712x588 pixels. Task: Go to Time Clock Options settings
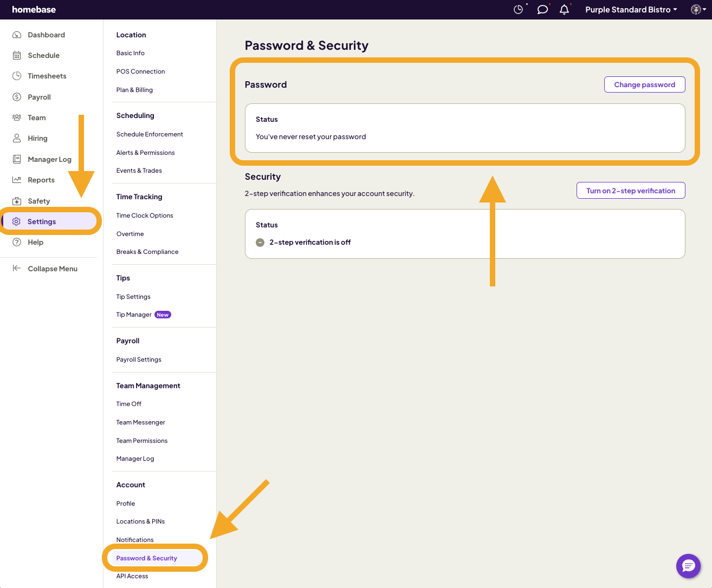click(145, 215)
